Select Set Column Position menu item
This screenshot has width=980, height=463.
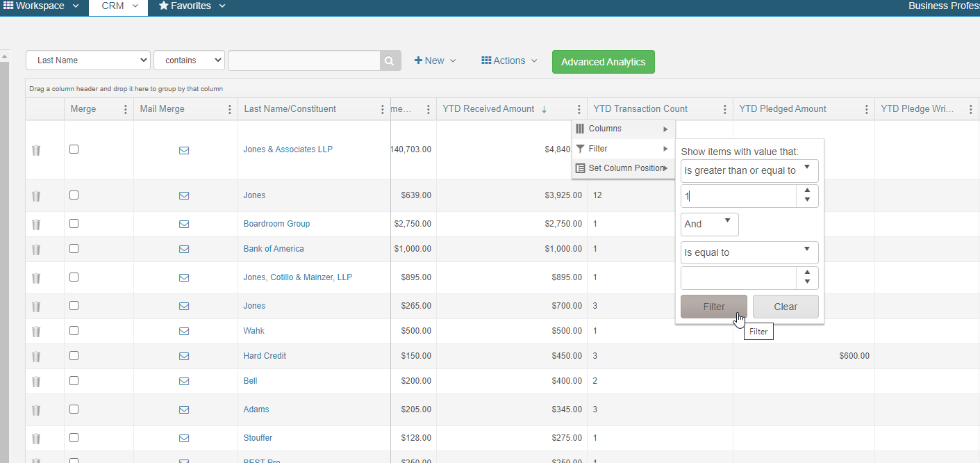coord(623,168)
